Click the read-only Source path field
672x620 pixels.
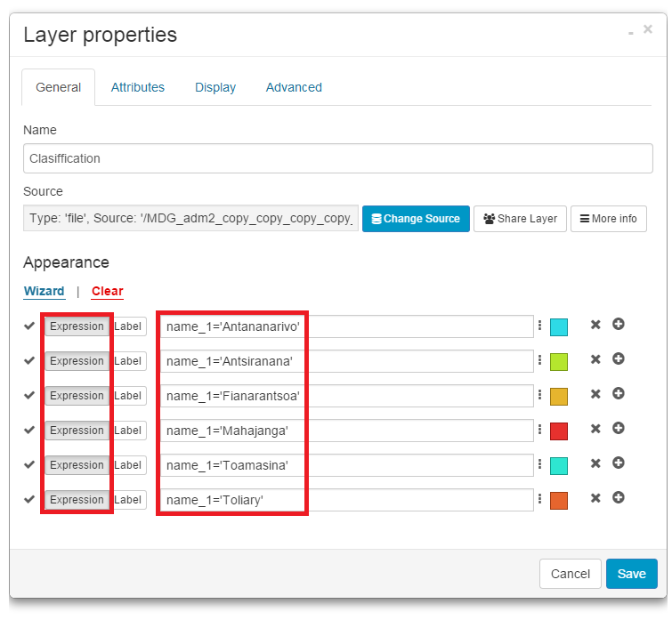pyautogui.click(x=190, y=218)
